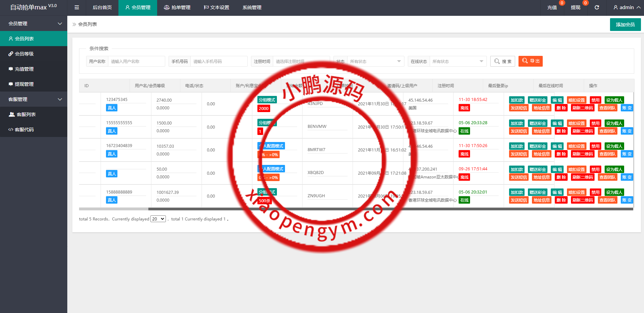Screen dimensions: 644x313
Task: Click the 添加会员 add member button
Action: pos(625,25)
